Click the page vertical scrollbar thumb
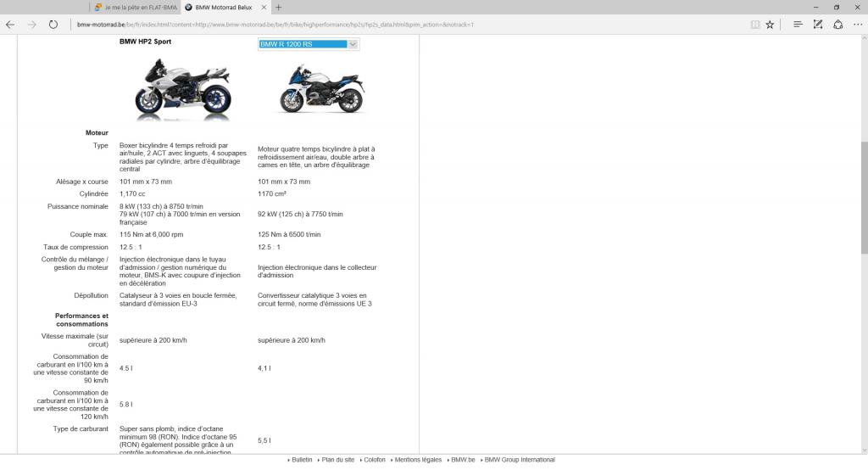The height and width of the screenshot is (470, 868). (x=864, y=198)
